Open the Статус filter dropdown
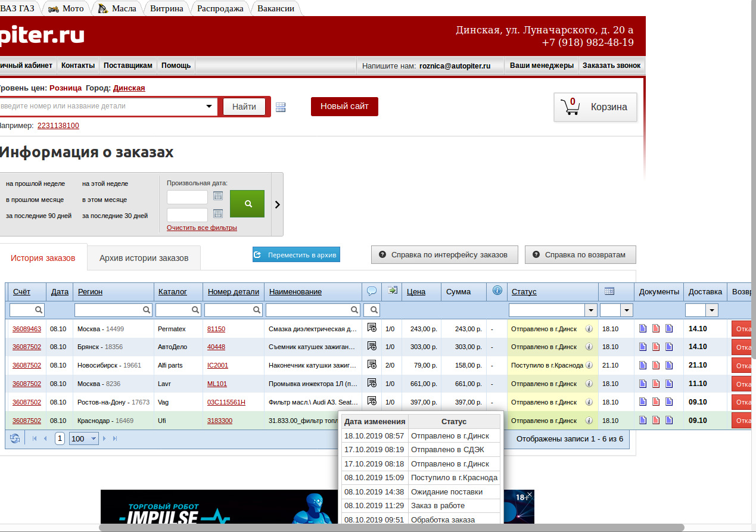The image size is (756, 532). 591,310
